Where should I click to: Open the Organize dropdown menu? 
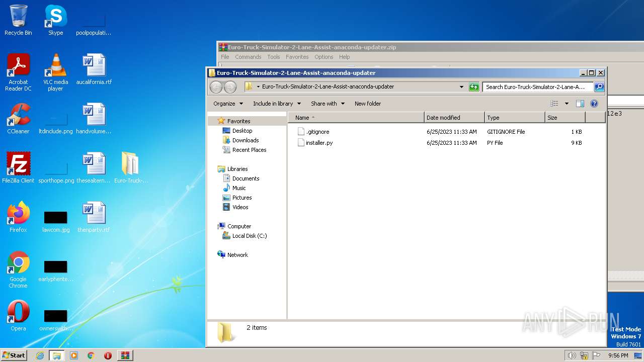point(228,104)
